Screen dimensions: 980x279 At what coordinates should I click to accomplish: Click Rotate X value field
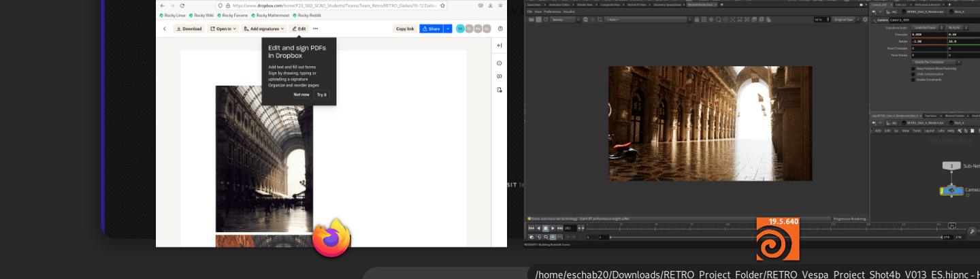[x=929, y=42]
